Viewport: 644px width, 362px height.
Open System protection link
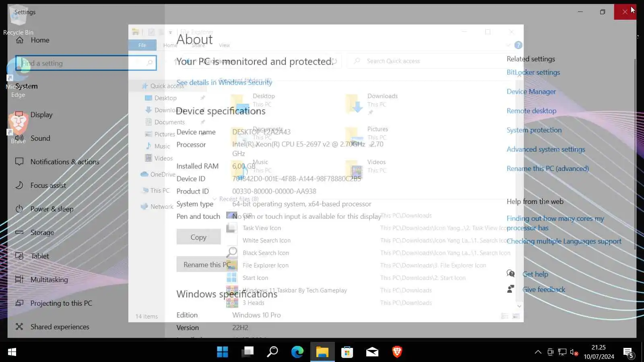click(x=534, y=130)
